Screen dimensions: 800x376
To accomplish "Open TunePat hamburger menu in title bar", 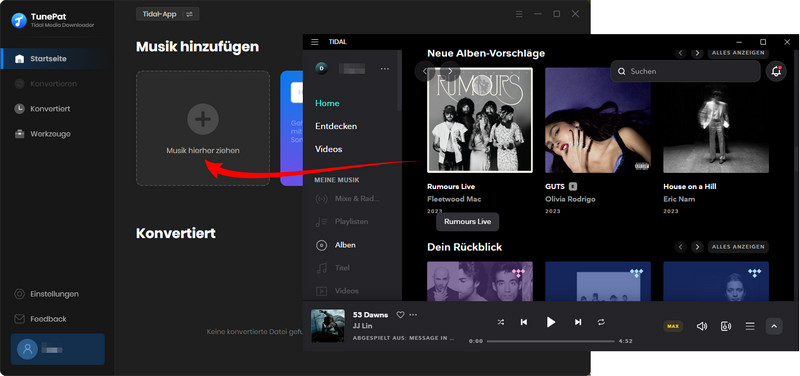I will [x=519, y=14].
